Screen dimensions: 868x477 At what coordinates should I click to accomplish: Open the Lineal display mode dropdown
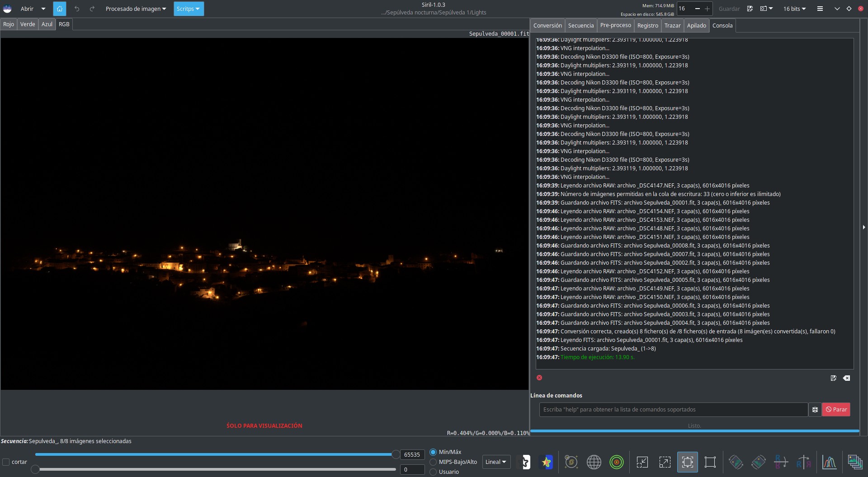[496, 462]
